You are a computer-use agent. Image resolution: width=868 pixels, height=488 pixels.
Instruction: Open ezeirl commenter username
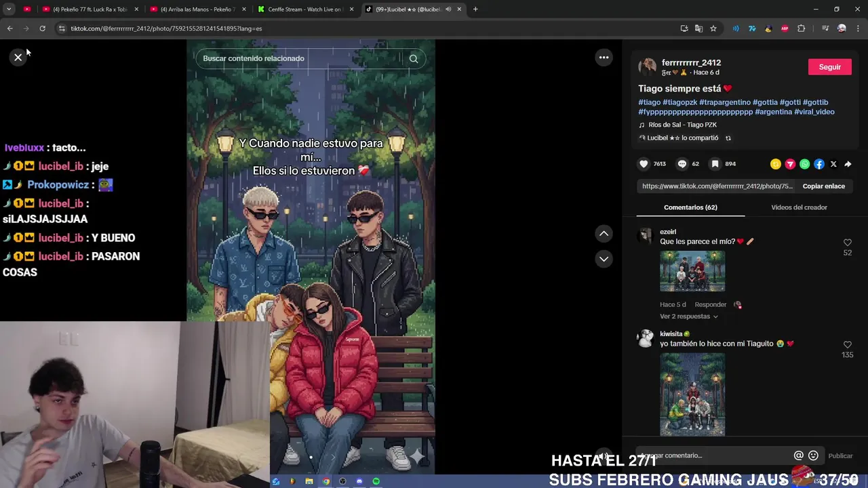[x=668, y=232]
